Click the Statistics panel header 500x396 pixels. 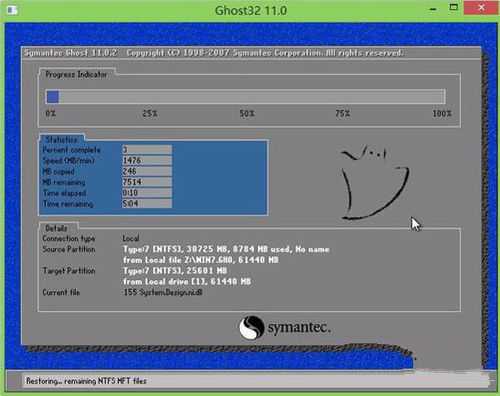click(x=62, y=139)
